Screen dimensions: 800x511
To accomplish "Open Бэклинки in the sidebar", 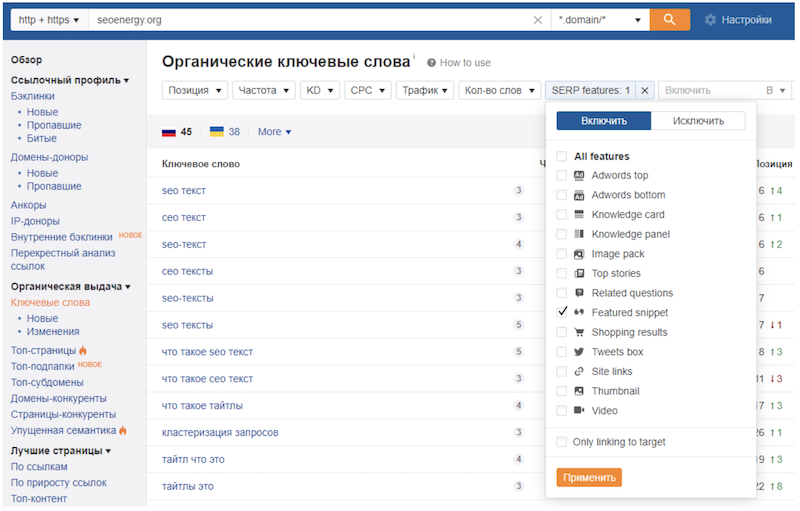I will (33, 96).
